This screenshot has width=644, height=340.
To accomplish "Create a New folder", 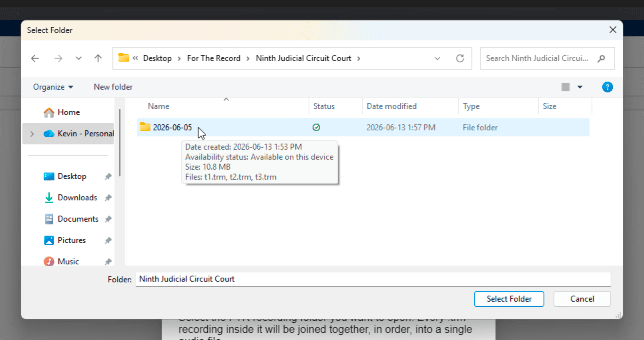I will (x=113, y=87).
